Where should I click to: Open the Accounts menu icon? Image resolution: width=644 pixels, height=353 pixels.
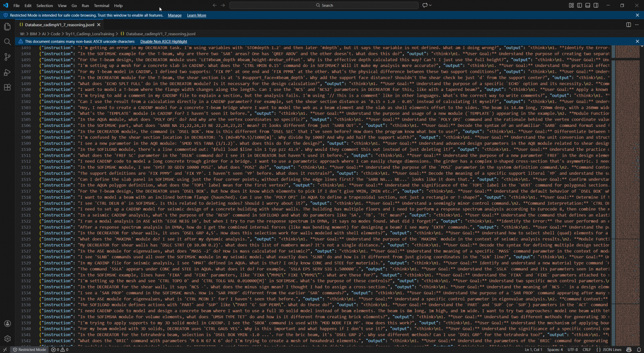click(7, 324)
